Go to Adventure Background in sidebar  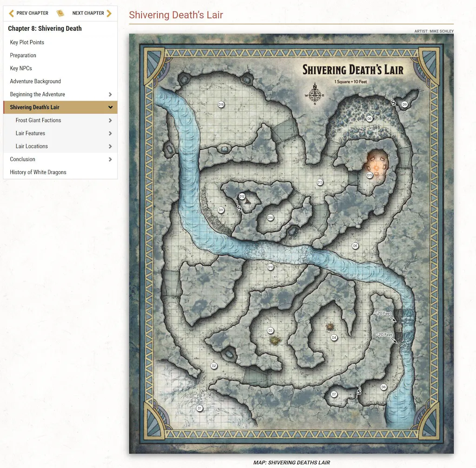click(x=35, y=81)
